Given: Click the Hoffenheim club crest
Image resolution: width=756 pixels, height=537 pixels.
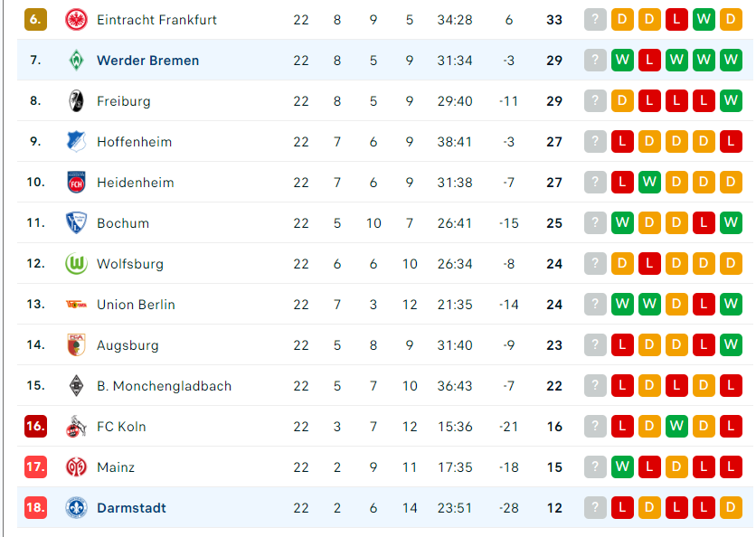Looking at the screenshot, I should click(x=76, y=142).
